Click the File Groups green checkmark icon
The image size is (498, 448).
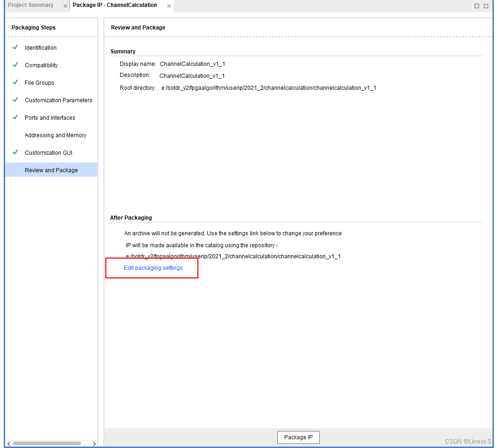tap(15, 82)
